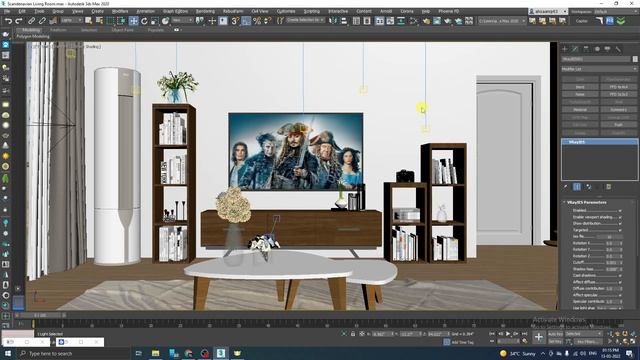Open Select by Name dialog icon

pos(99,20)
